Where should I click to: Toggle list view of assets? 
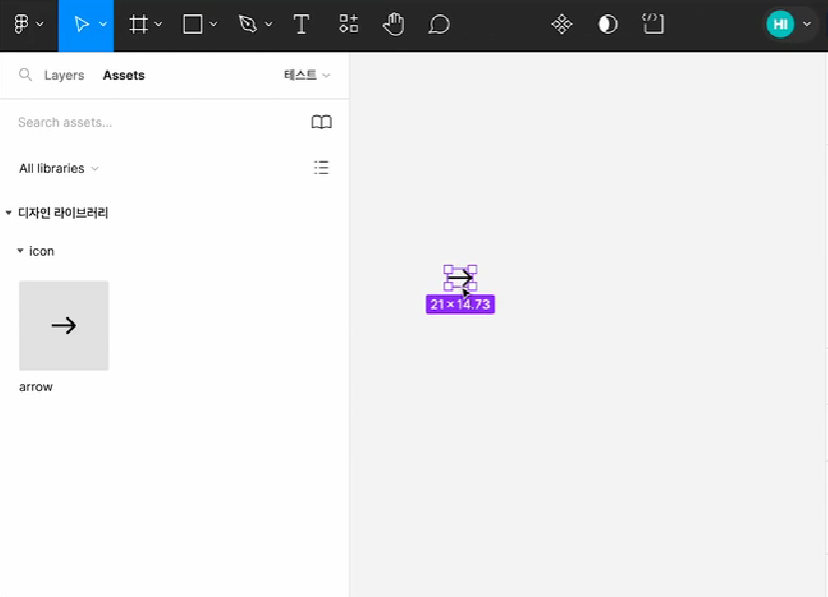pos(321,167)
